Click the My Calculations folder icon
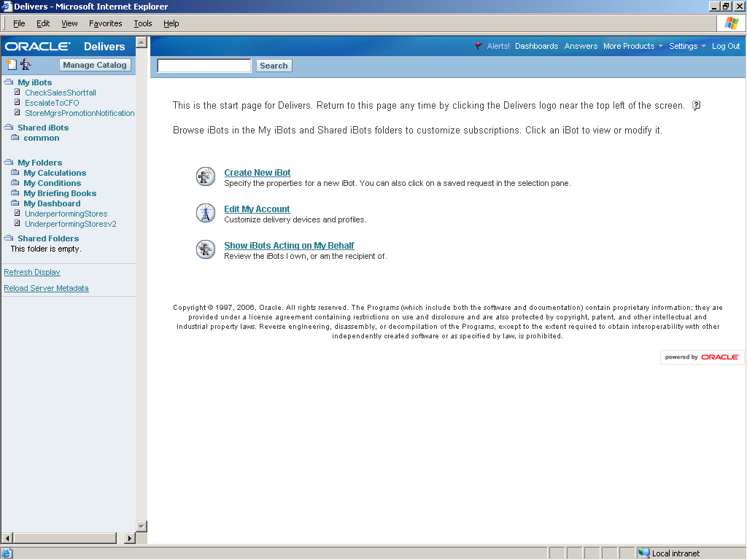 coord(15,172)
